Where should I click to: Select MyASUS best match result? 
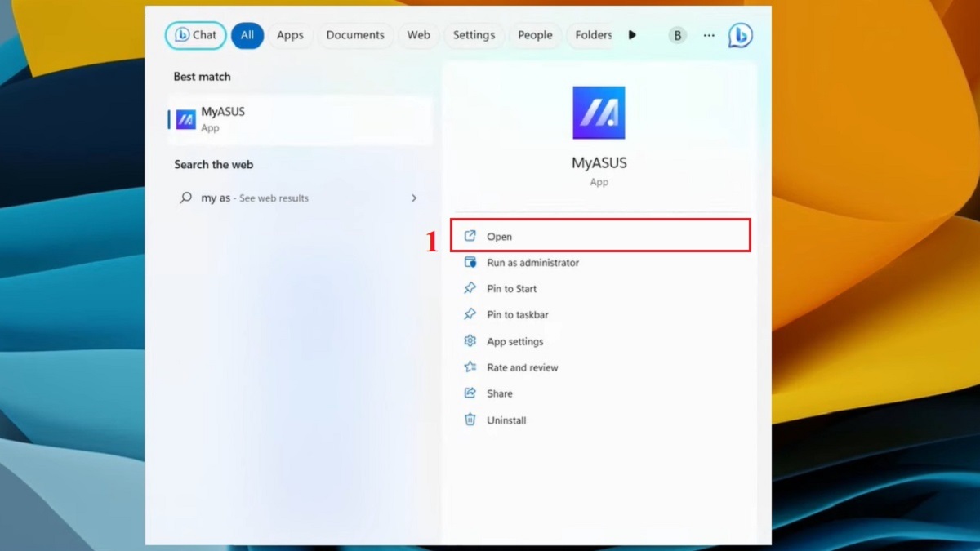(x=300, y=119)
